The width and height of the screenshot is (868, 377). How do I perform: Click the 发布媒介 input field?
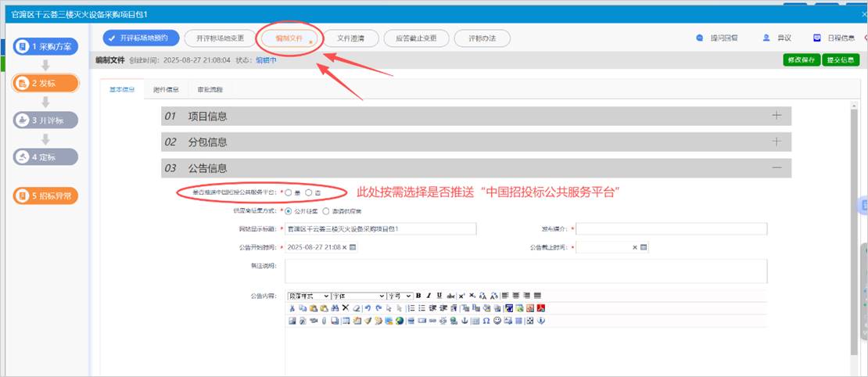click(671, 229)
